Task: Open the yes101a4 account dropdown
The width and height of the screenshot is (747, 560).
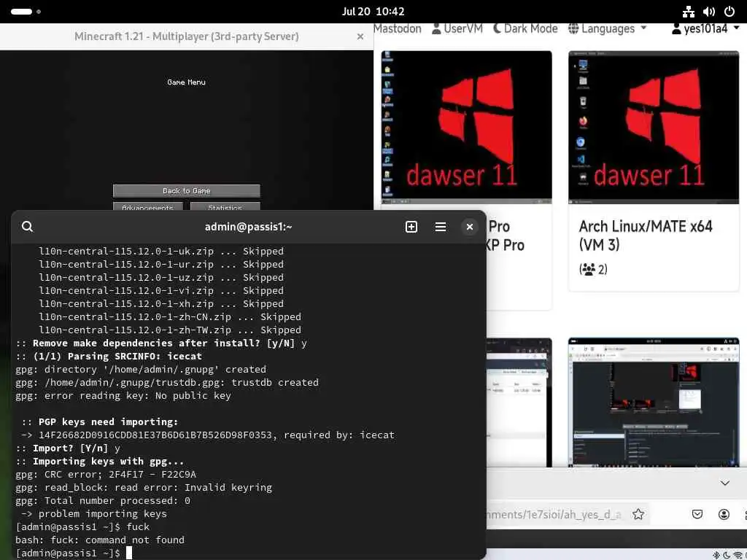Action: [705, 28]
